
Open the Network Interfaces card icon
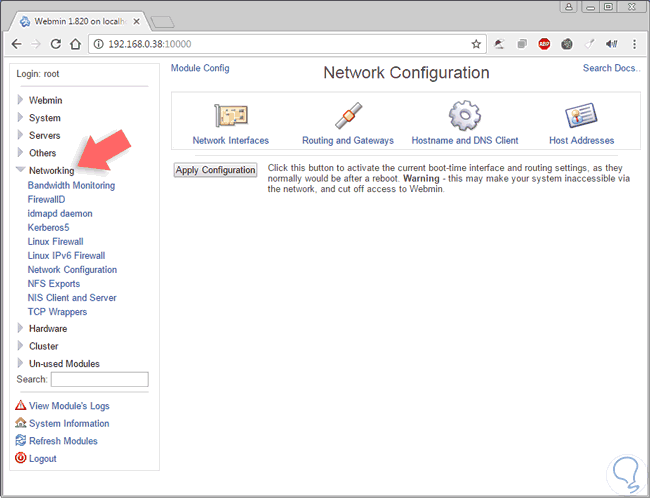(x=231, y=115)
